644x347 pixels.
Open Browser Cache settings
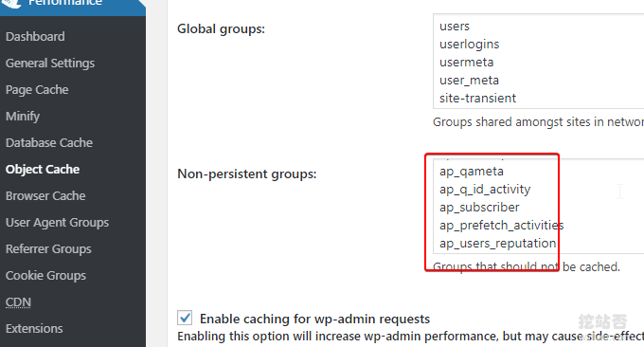(45, 195)
